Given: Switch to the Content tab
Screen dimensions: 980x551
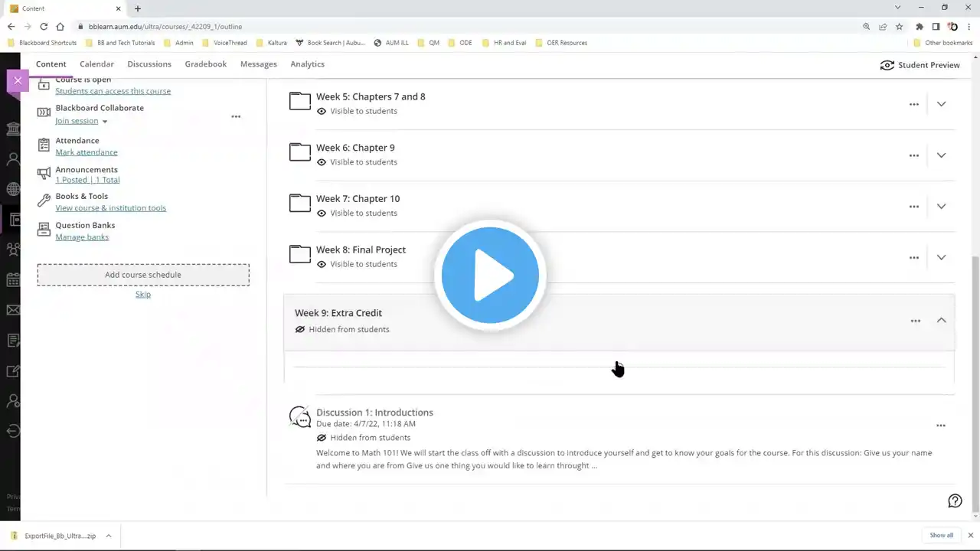Looking at the screenshot, I should coord(51,64).
